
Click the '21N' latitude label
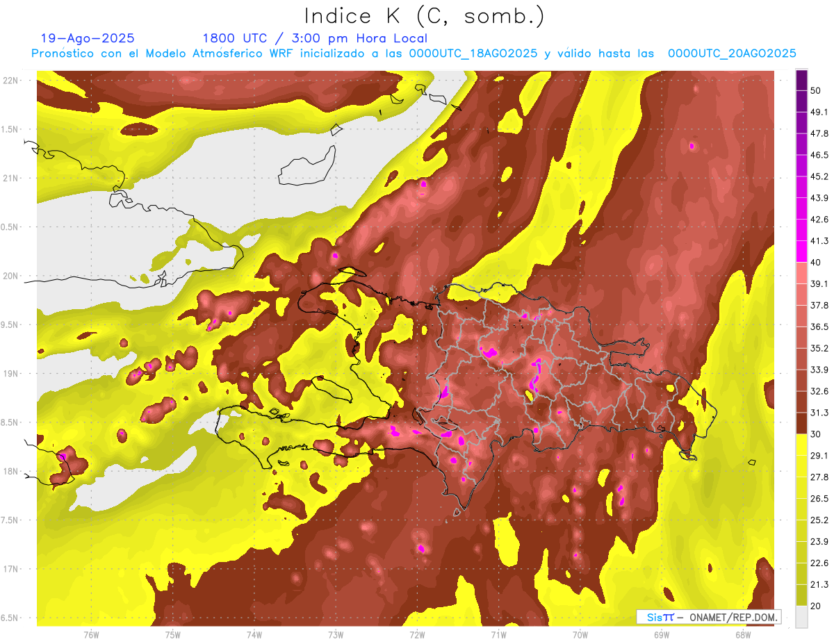coord(11,178)
